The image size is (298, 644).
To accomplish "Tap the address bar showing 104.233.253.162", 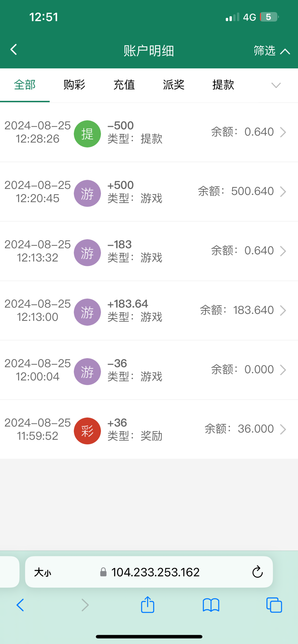I will [155, 572].
